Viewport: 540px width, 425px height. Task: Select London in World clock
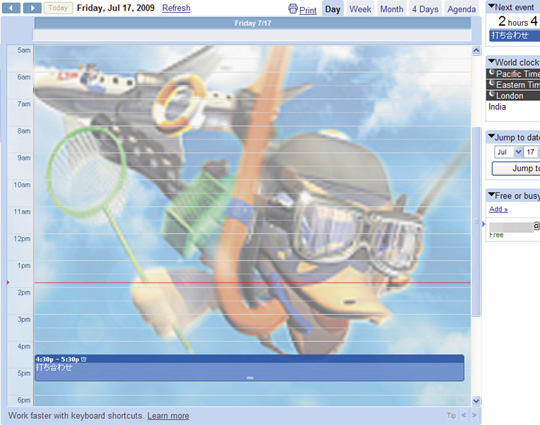point(513,95)
